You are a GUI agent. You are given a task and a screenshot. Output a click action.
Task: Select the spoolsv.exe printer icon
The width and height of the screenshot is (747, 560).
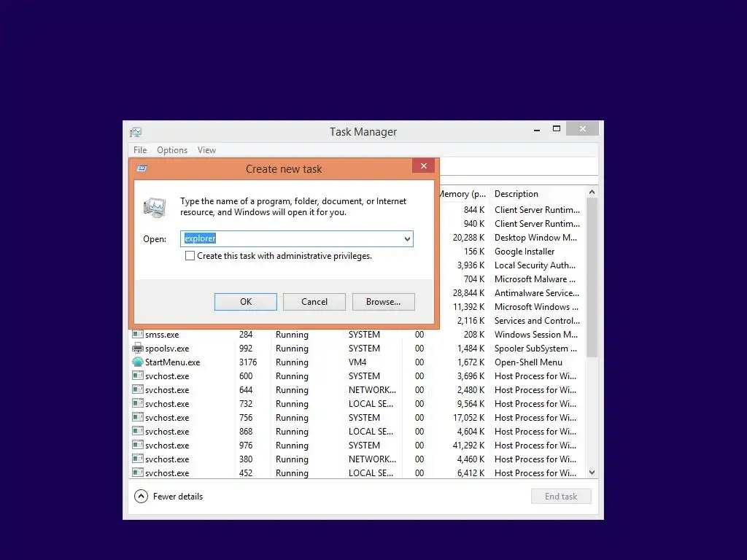pyautogui.click(x=138, y=348)
